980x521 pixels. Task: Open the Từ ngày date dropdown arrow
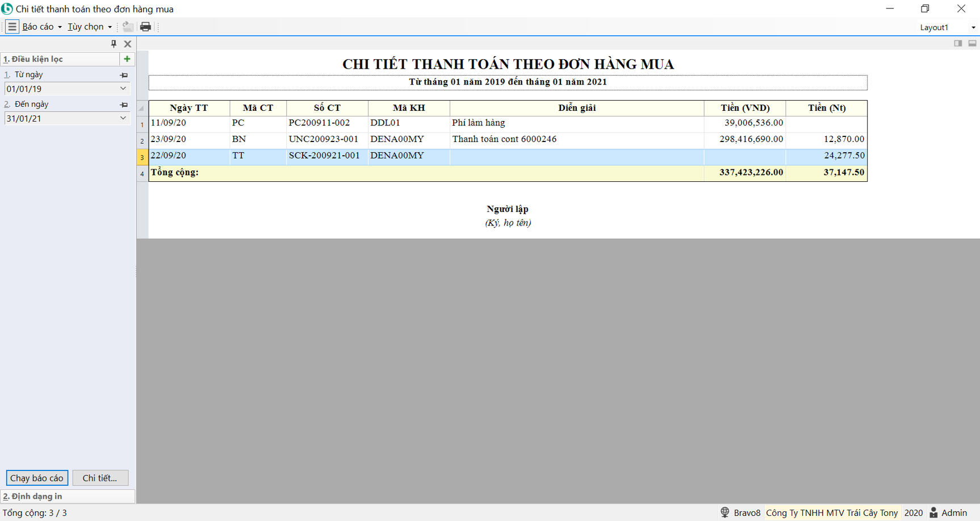(123, 89)
